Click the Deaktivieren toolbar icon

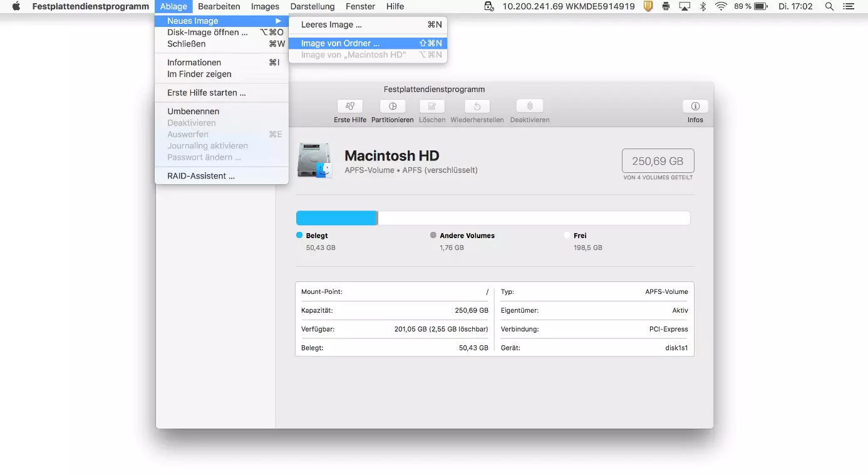tap(530, 107)
